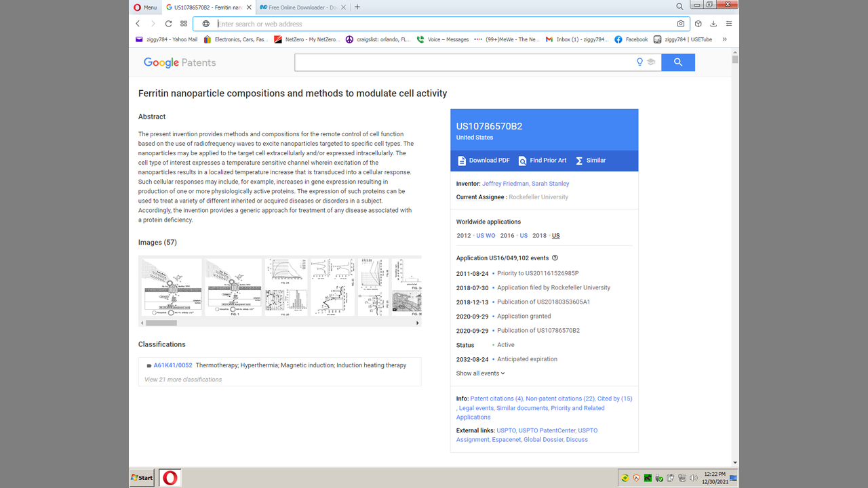Click the scholar cap icon in the search box
This screenshot has height=488, width=868.
651,62
